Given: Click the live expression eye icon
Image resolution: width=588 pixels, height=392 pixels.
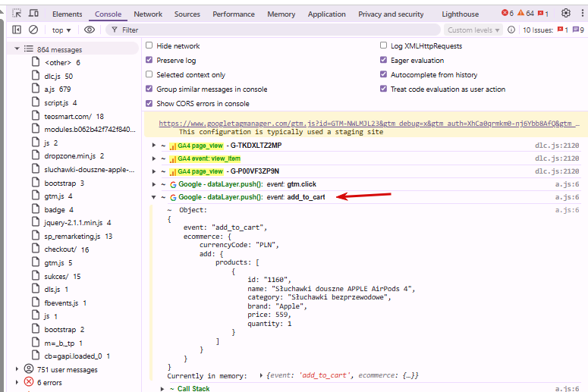Looking at the screenshot, I should point(90,30).
